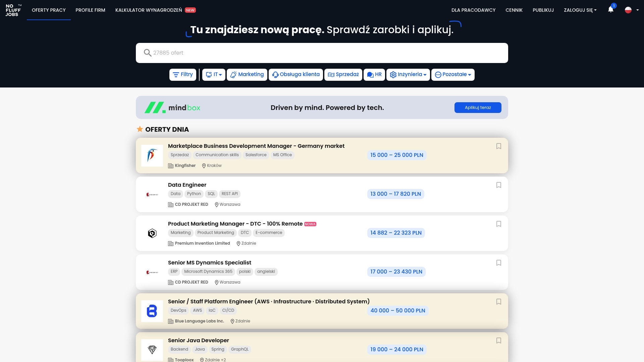The height and width of the screenshot is (362, 644).
Task: Open Kingfisher company logo thumbnail
Action: tap(152, 156)
